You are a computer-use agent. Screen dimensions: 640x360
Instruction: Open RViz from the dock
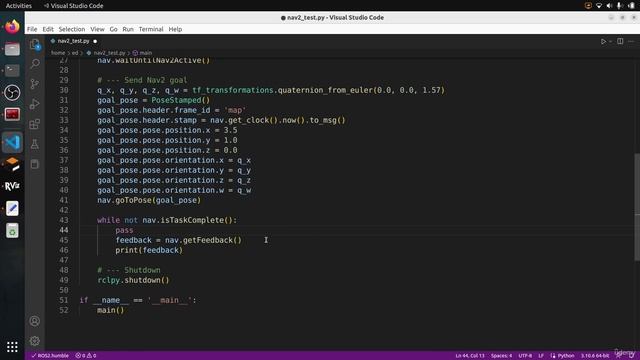[12, 186]
